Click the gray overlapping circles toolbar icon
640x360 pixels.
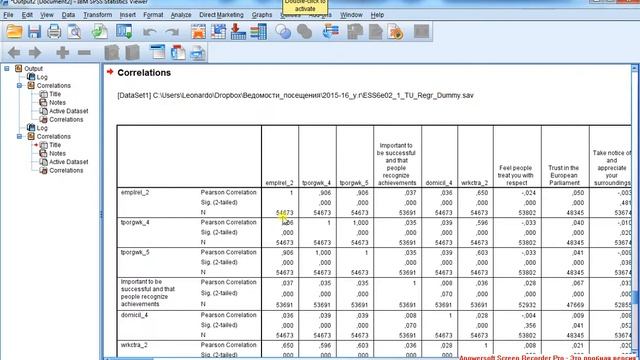coord(304,31)
